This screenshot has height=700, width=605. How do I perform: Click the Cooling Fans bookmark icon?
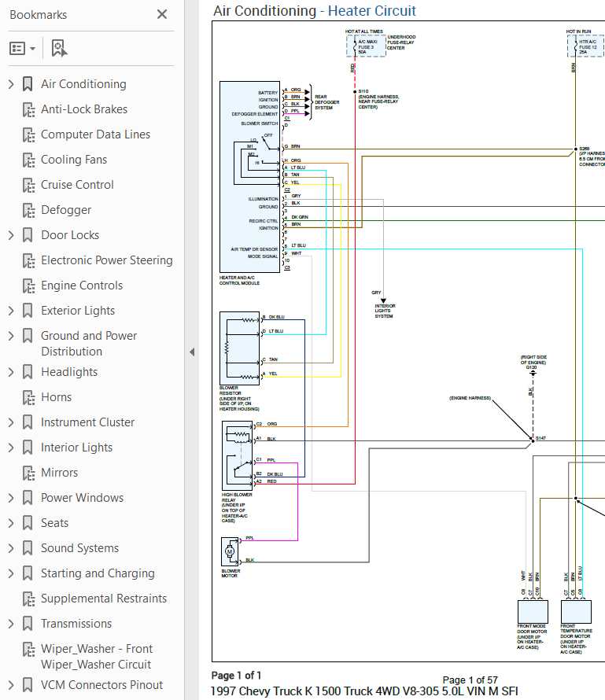tap(28, 160)
